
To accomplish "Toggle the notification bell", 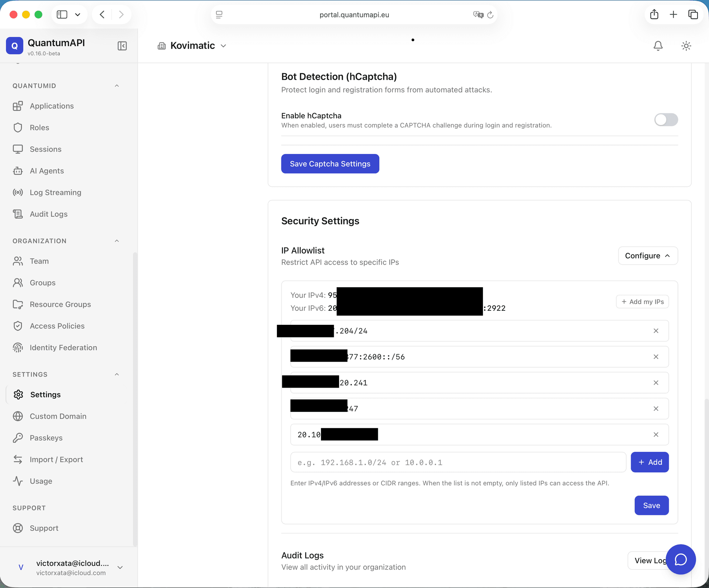I will tap(658, 45).
